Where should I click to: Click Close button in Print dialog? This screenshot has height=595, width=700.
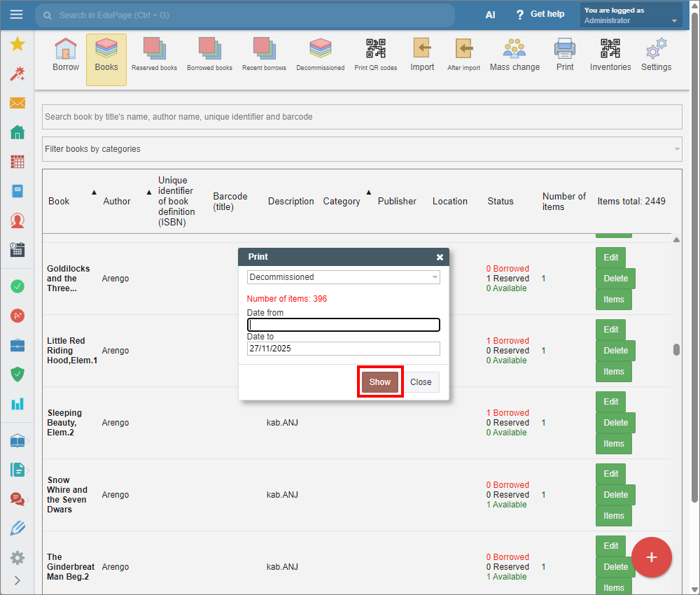[421, 382]
